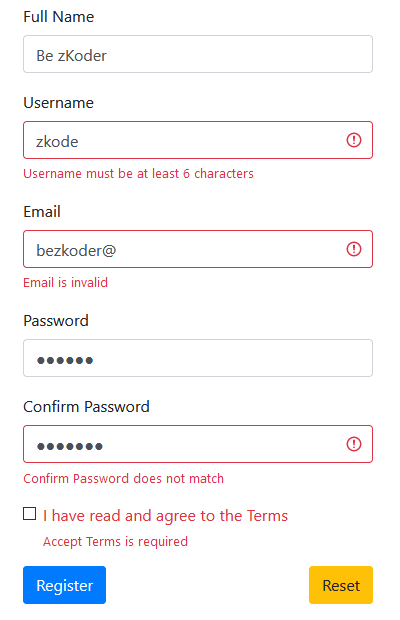Click the Confirm Password label
400x620 pixels.
coord(86,406)
